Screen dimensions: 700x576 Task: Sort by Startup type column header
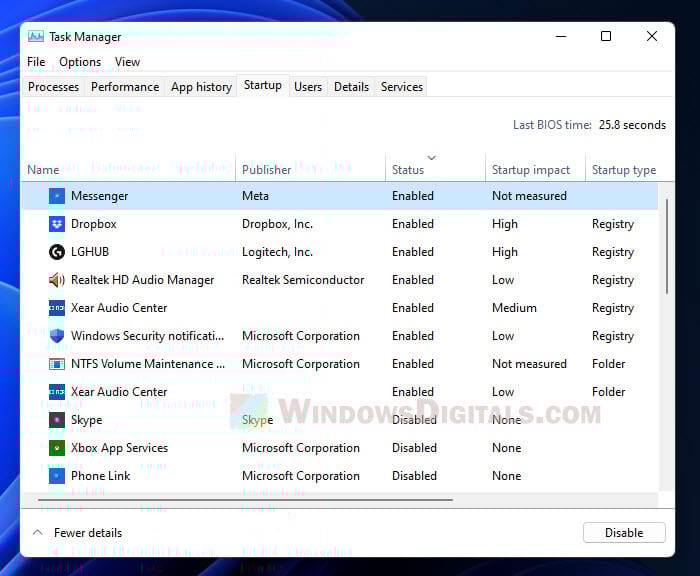(624, 170)
